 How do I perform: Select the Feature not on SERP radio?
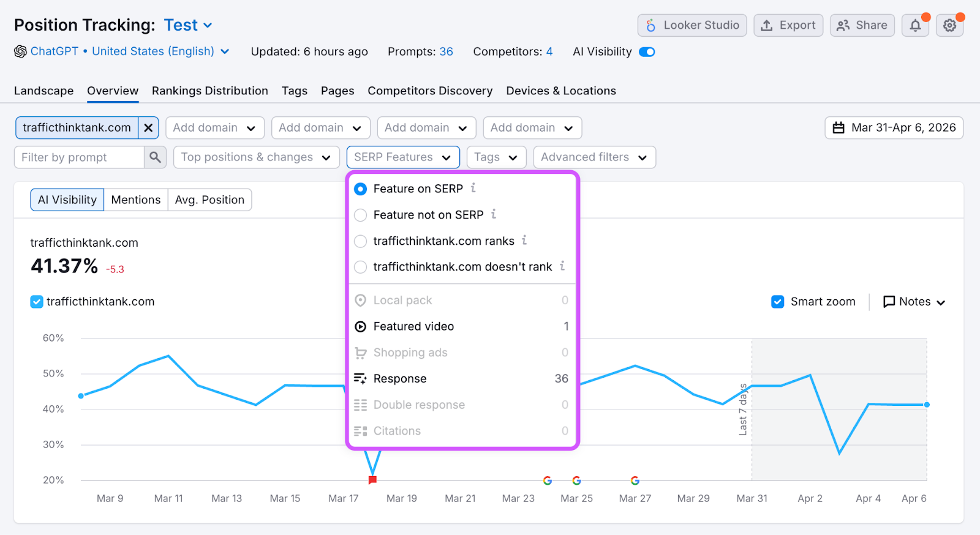pyautogui.click(x=361, y=215)
